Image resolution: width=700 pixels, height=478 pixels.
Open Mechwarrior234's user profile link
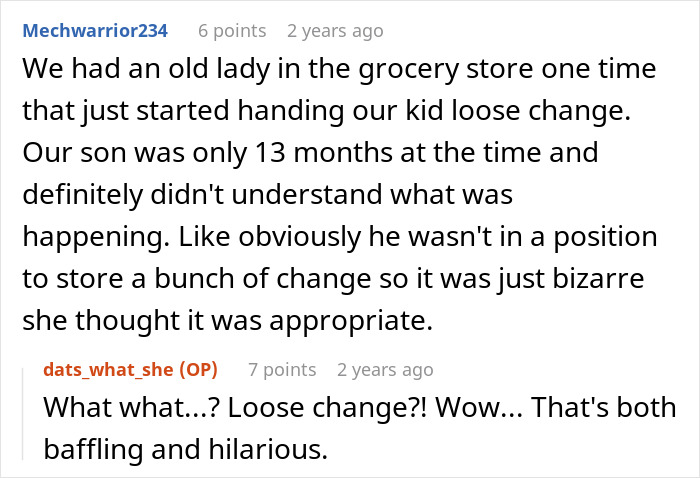pyautogui.click(x=95, y=31)
